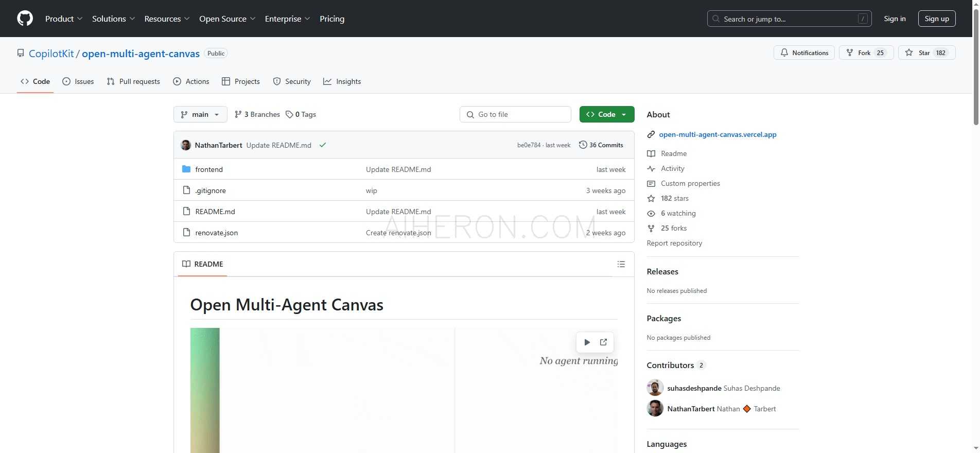Open the Packages heading link

coord(664,318)
